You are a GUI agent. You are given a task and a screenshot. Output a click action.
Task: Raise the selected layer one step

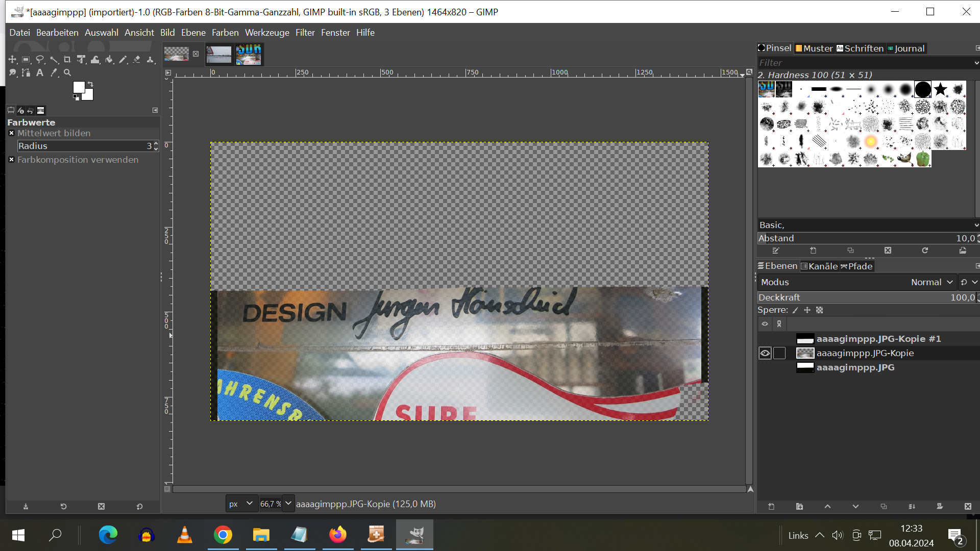click(827, 507)
